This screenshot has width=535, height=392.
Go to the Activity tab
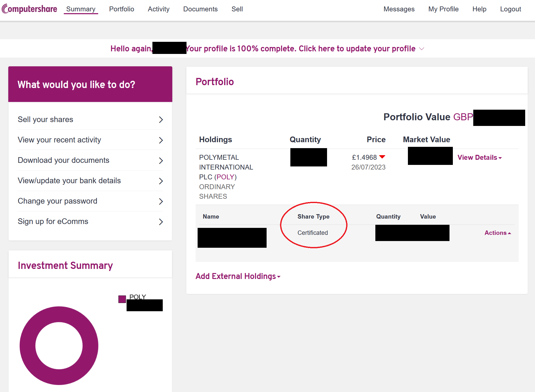tap(158, 9)
